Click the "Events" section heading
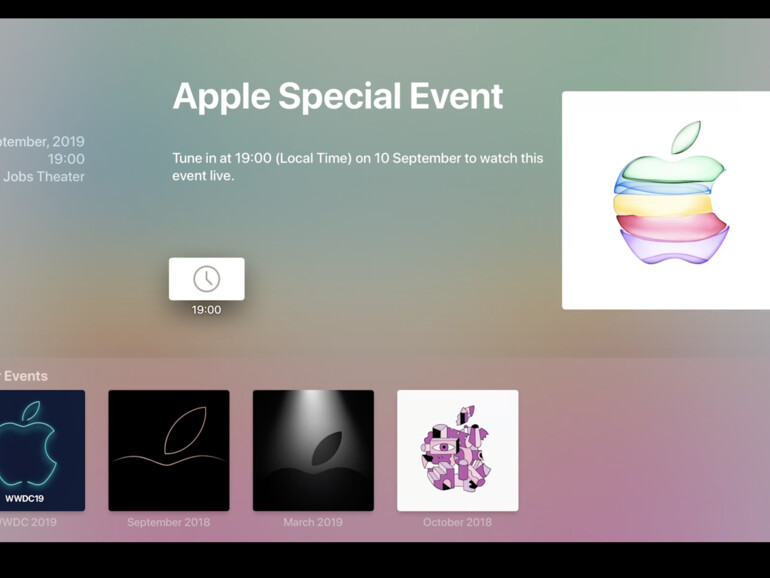The width and height of the screenshot is (770, 578). 25,376
